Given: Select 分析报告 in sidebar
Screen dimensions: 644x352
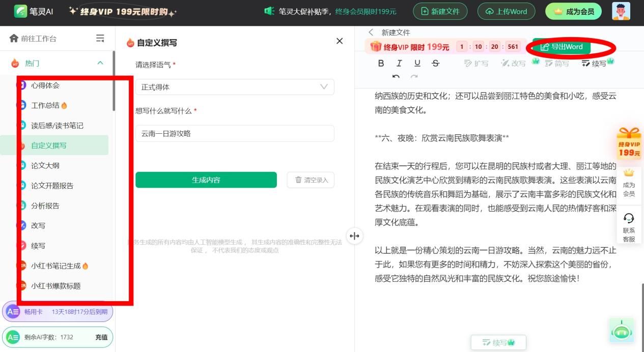Looking at the screenshot, I should pos(45,206).
